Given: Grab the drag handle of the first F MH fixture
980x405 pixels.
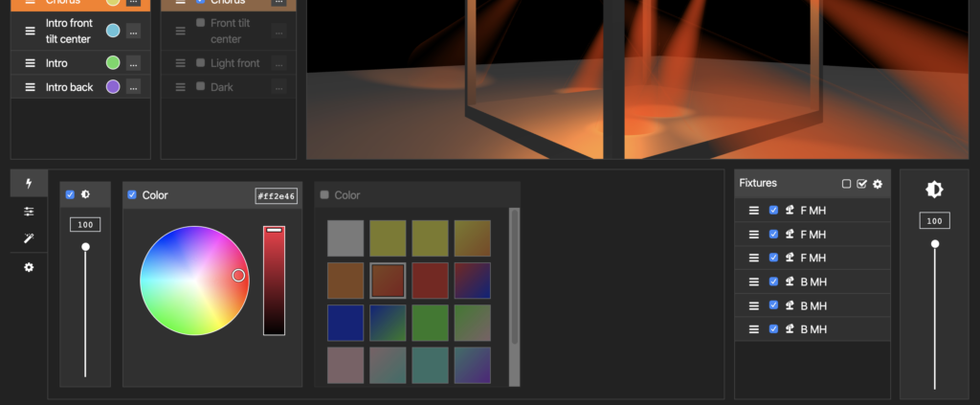Looking at the screenshot, I should pyautogui.click(x=754, y=211).
